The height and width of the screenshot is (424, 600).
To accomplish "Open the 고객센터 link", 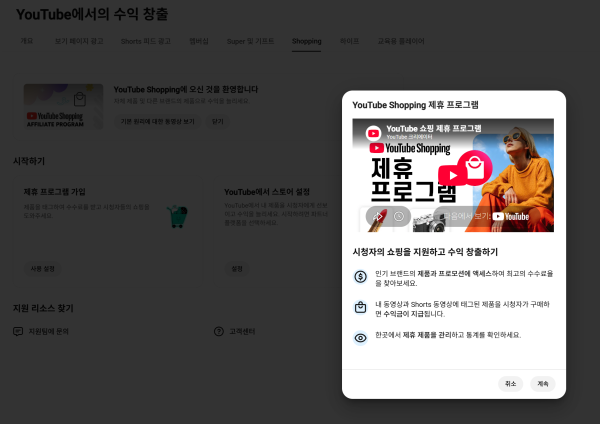I will [x=242, y=331].
